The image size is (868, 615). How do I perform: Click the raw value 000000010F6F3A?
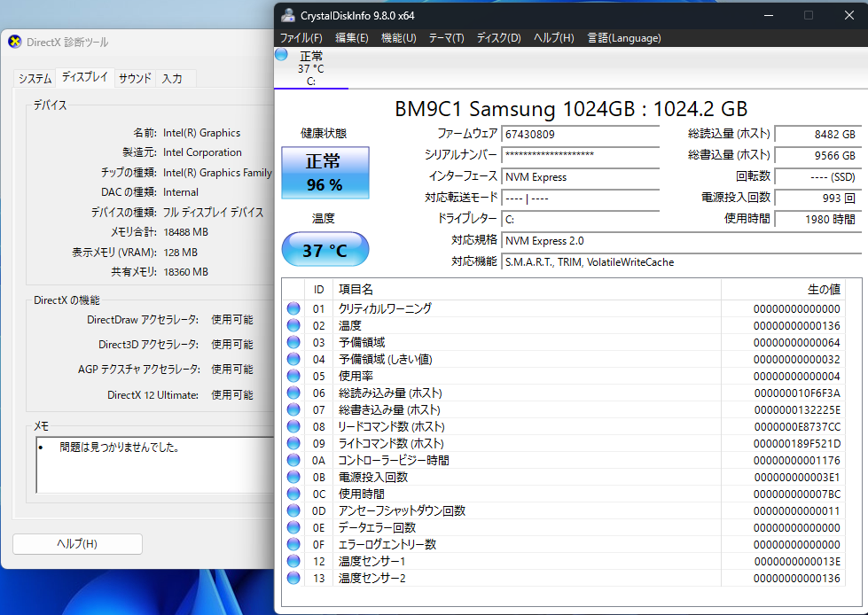[x=797, y=393]
